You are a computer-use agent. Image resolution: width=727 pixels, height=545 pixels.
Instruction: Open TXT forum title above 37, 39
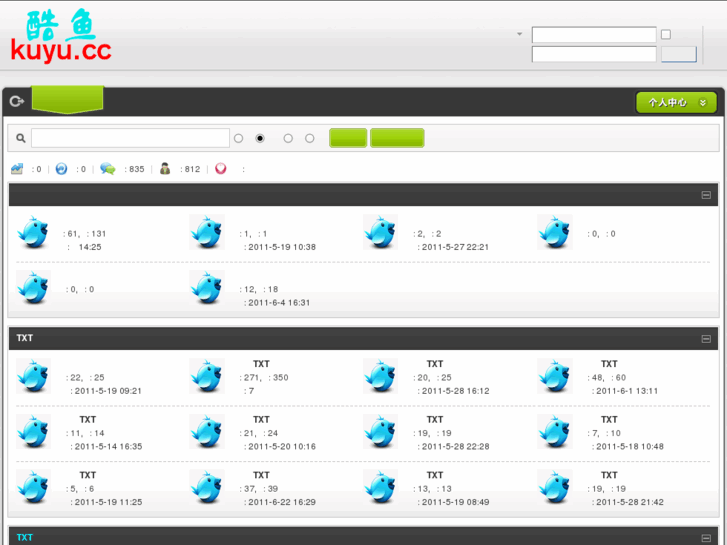click(x=261, y=475)
